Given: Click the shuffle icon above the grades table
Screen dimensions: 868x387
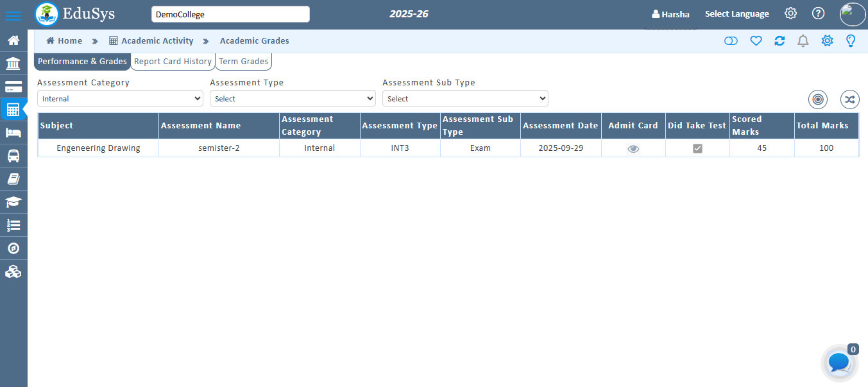Looking at the screenshot, I should tap(849, 99).
